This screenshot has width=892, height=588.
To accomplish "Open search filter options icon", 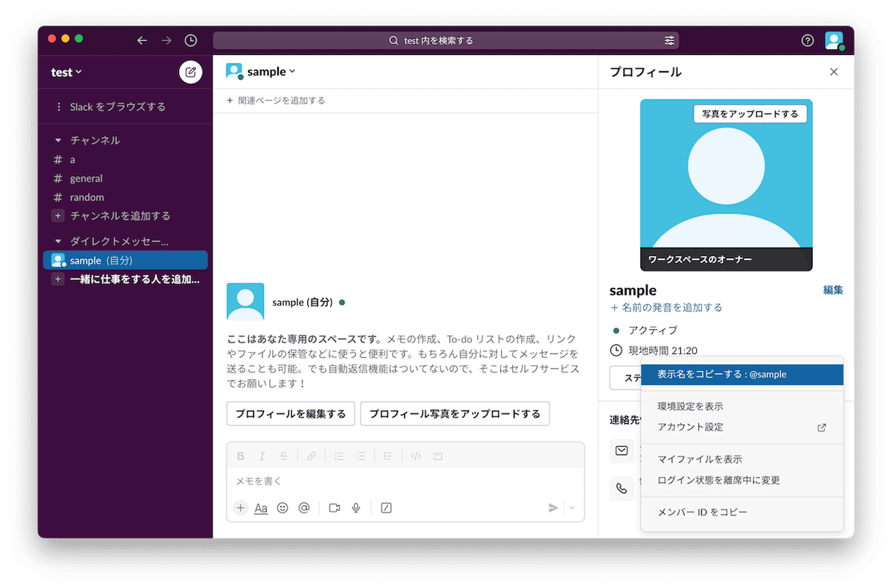I will 669,40.
